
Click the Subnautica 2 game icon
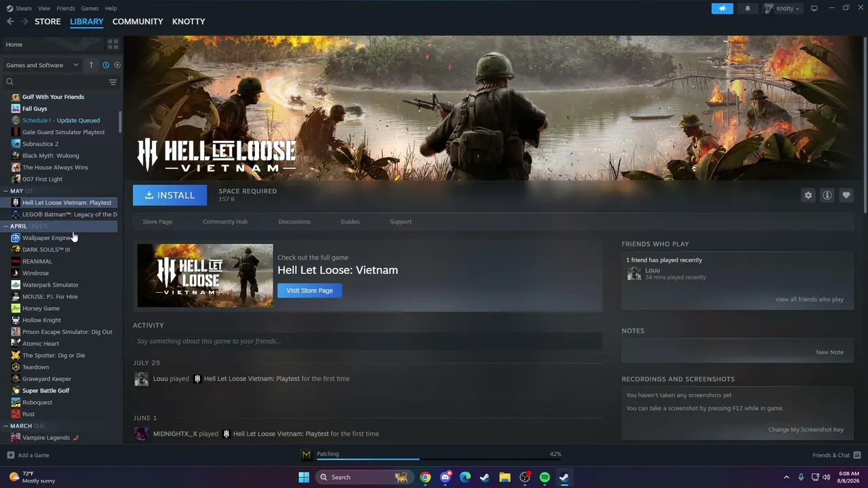coord(16,144)
